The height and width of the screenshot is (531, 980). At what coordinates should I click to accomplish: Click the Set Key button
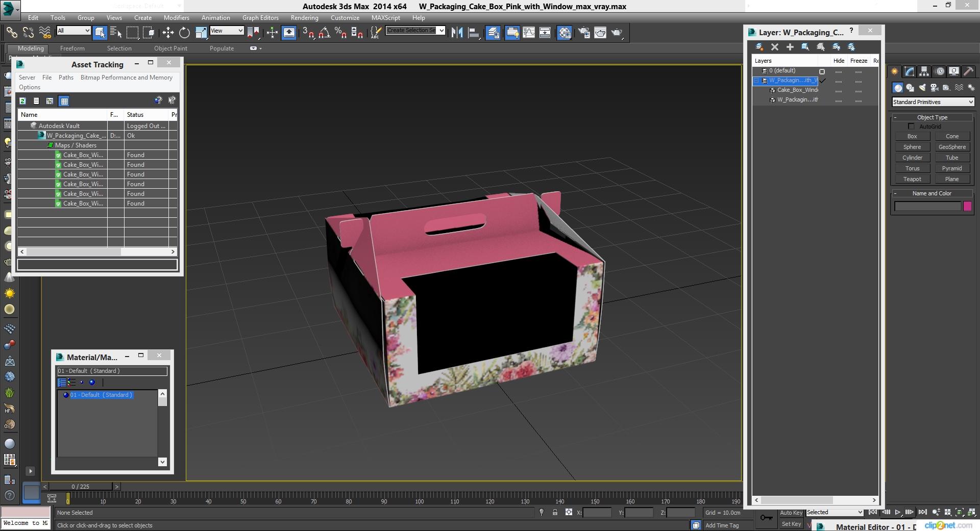click(x=791, y=524)
